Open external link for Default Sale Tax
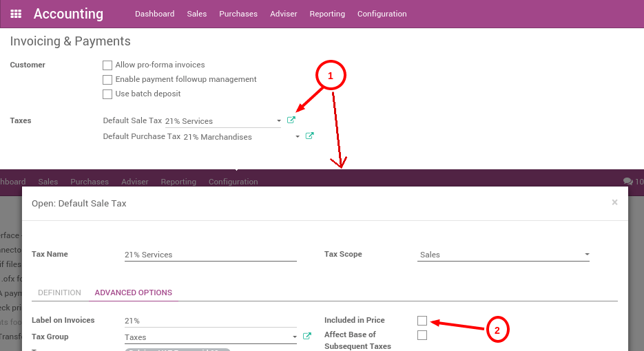 (x=291, y=120)
